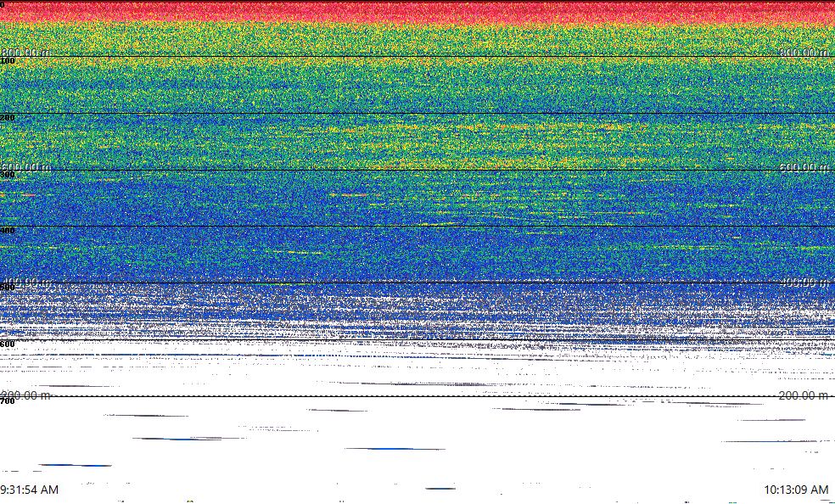Select the 9:31:54 AM start timestamp
This screenshot has width=835, height=504.
coord(30,490)
